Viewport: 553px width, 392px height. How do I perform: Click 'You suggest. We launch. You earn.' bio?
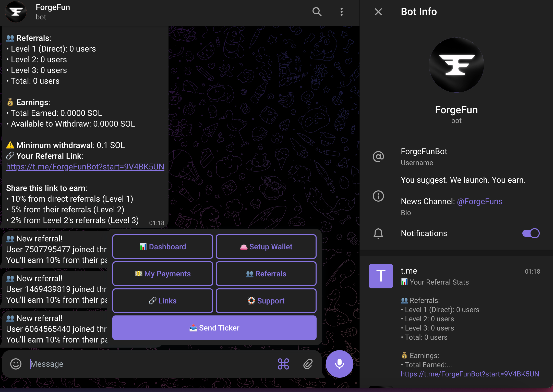click(x=463, y=180)
